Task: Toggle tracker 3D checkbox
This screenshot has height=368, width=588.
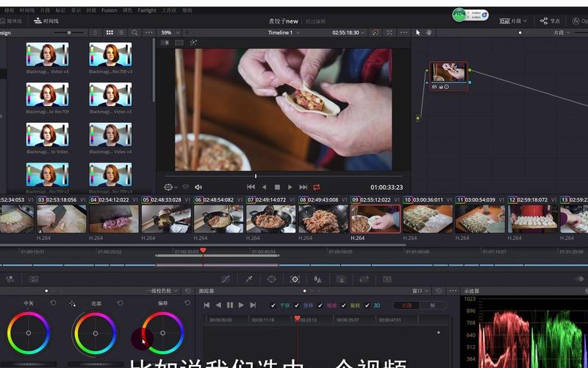Action: [367, 305]
